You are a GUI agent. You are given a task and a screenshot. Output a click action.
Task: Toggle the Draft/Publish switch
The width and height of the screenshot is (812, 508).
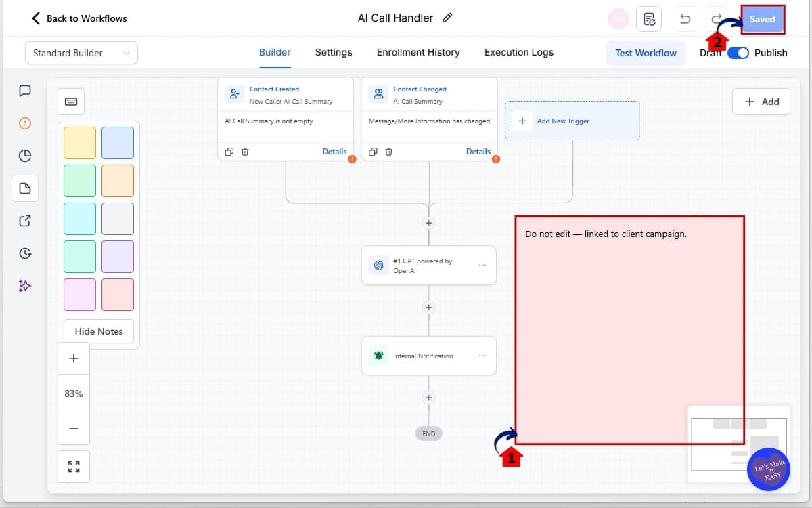(738, 53)
